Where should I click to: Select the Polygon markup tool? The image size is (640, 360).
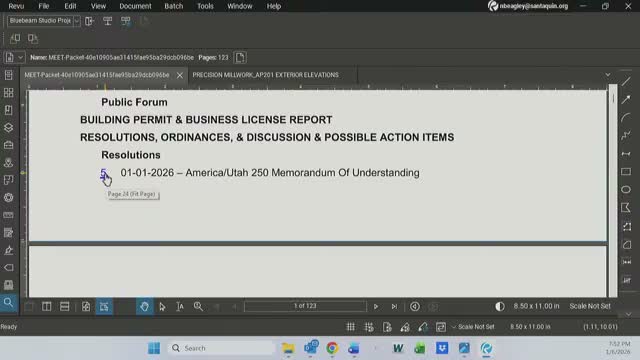tap(626, 208)
